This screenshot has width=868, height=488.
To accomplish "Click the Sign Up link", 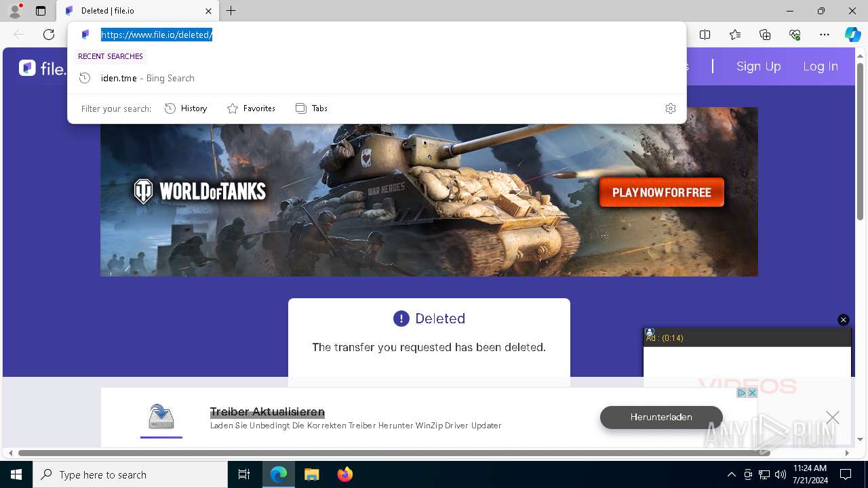I will pos(759,66).
